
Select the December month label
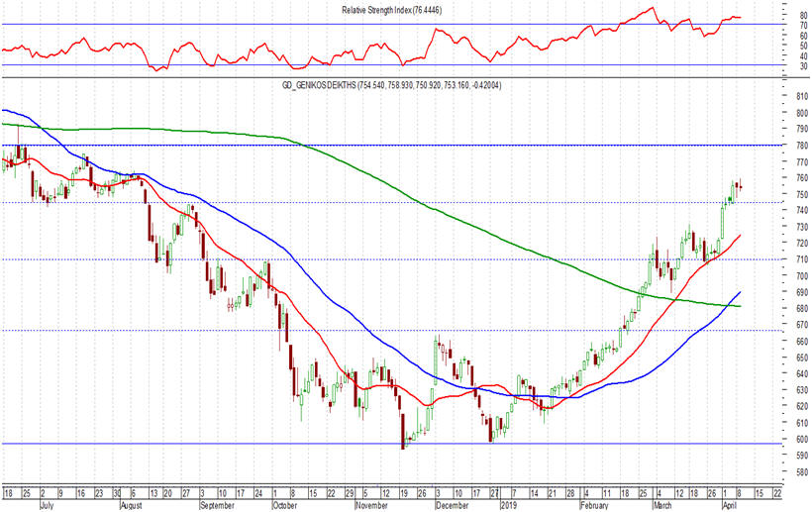click(x=452, y=505)
